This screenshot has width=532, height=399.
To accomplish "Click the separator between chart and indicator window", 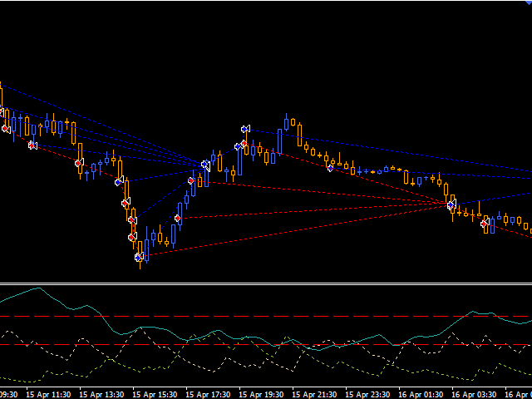I will 266,283.
